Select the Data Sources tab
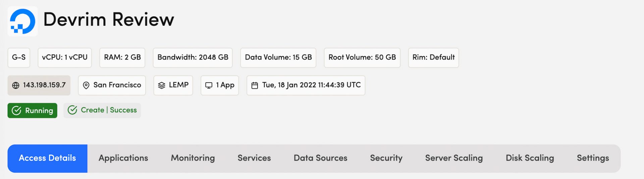Viewport: 644px width, 179px height. click(x=320, y=158)
